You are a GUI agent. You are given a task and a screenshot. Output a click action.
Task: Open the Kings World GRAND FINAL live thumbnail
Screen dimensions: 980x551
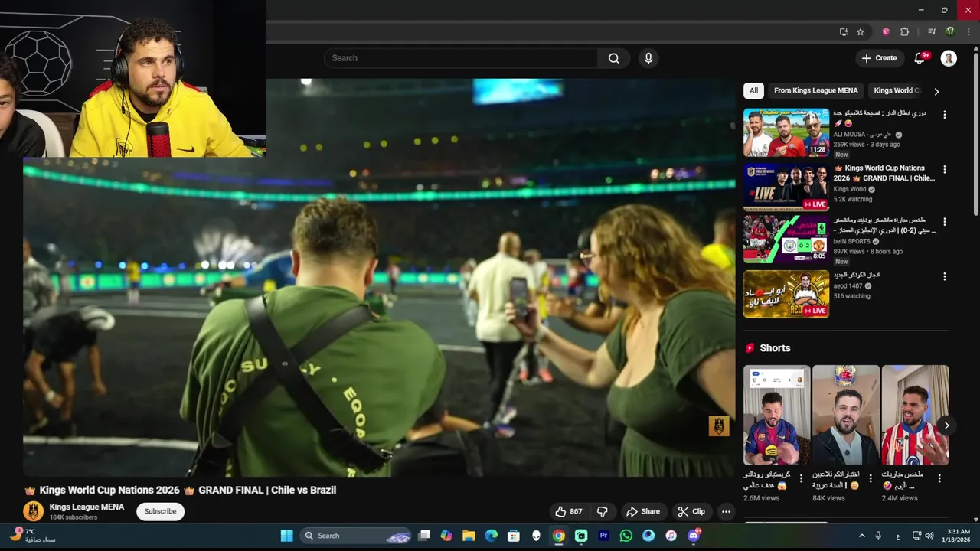tap(786, 186)
